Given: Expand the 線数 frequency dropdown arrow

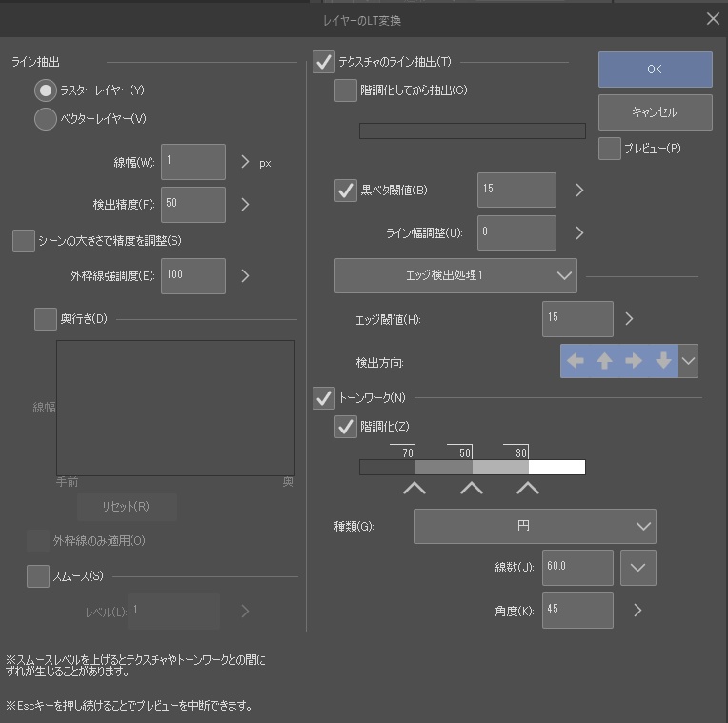Looking at the screenshot, I should pos(637,568).
